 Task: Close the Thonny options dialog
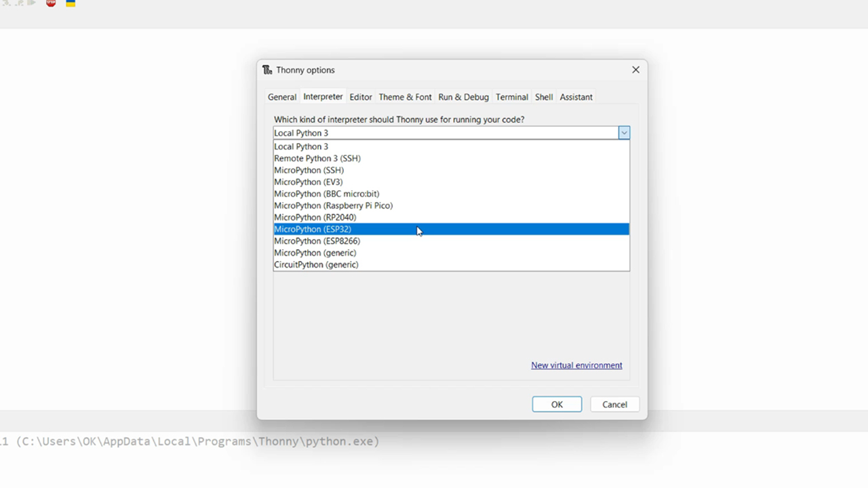pos(635,70)
